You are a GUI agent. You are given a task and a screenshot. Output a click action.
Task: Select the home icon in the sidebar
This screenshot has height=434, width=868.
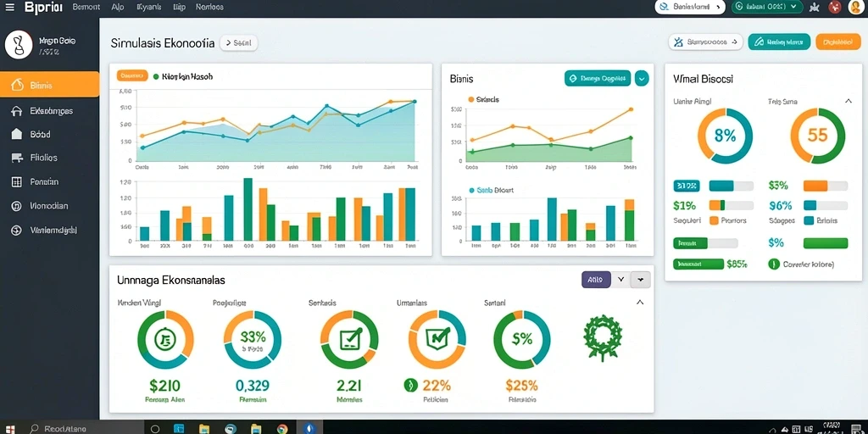pos(17,111)
